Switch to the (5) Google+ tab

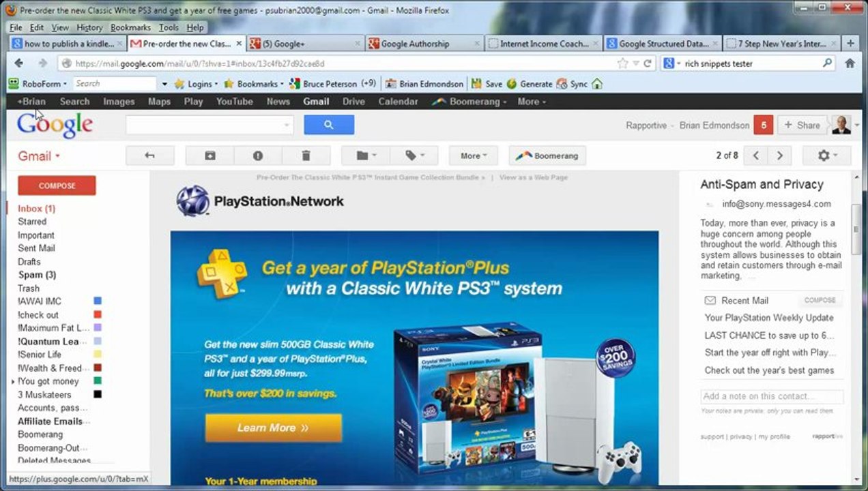tap(305, 44)
